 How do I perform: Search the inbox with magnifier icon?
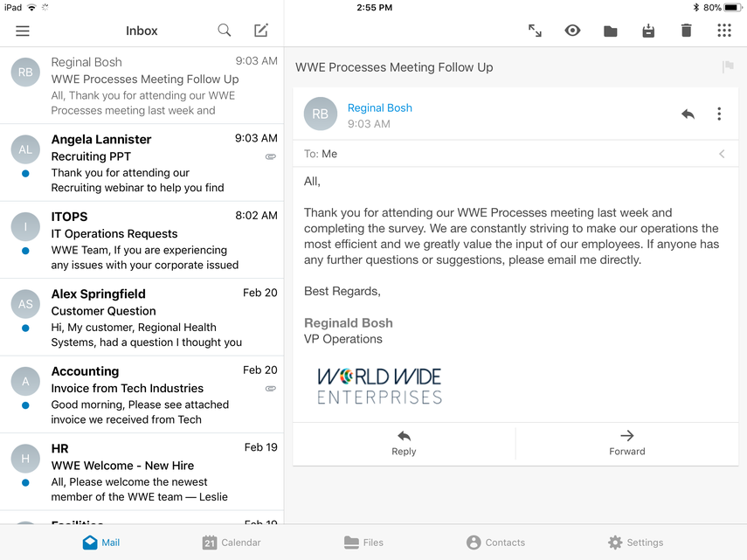click(225, 31)
